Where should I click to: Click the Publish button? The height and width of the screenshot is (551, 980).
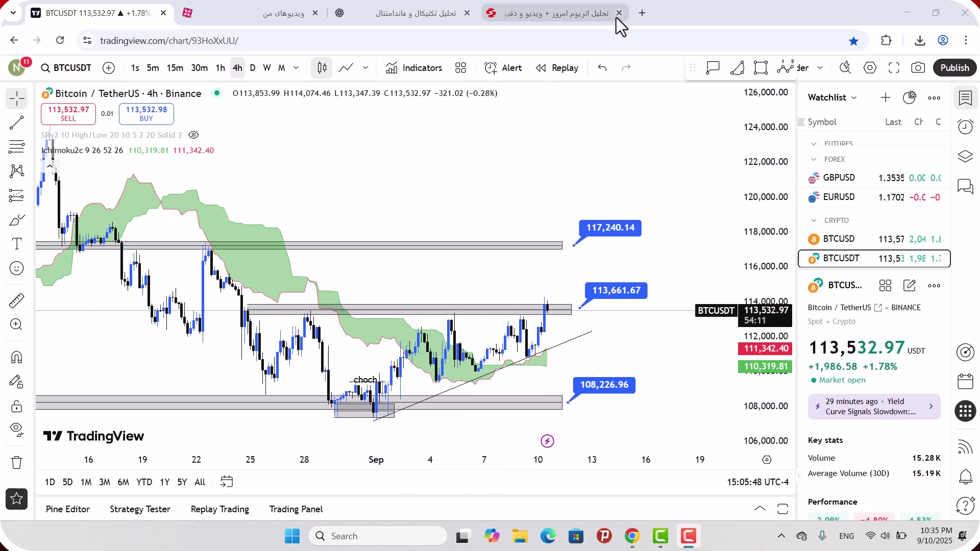954,68
